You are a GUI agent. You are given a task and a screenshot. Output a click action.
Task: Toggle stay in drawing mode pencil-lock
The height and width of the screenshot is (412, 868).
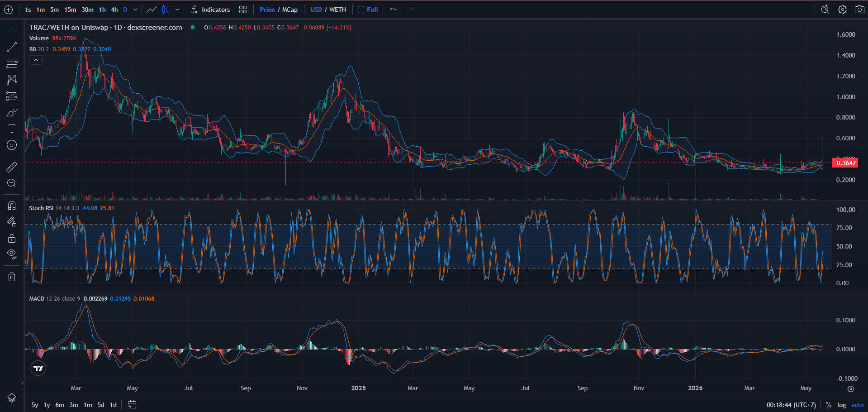click(12, 222)
